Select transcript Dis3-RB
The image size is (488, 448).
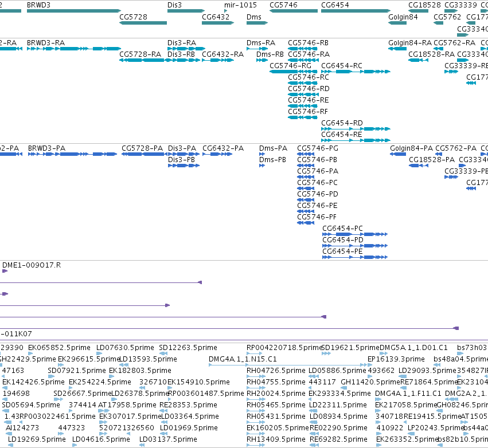pyautogui.click(x=184, y=60)
